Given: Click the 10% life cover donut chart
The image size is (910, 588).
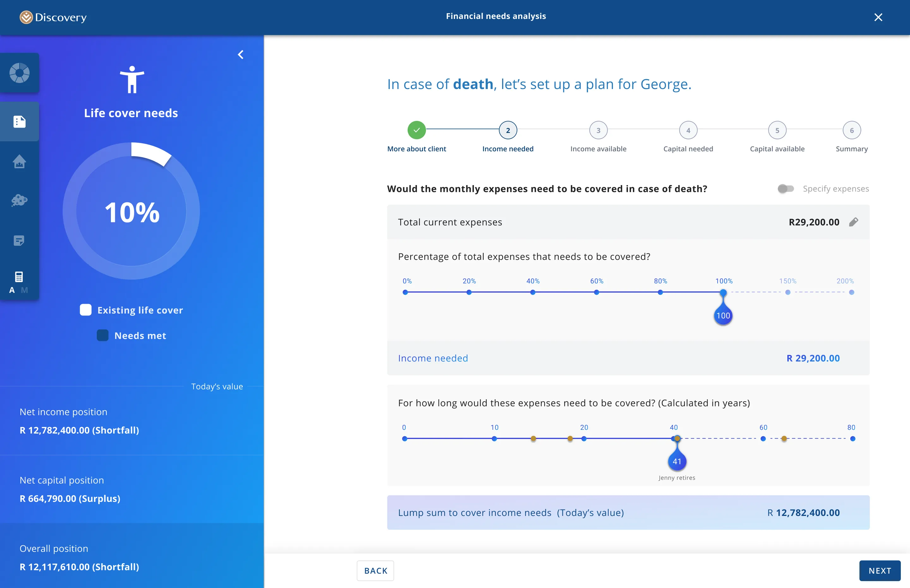Looking at the screenshot, I should (131, 211).
